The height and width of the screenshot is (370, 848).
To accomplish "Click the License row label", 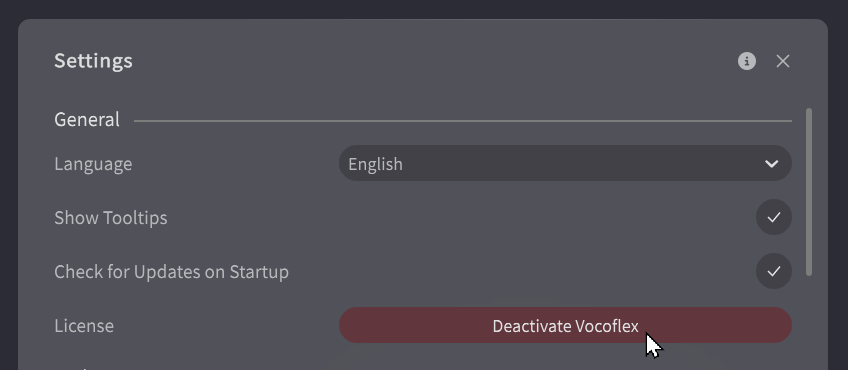I will (84, 326).
